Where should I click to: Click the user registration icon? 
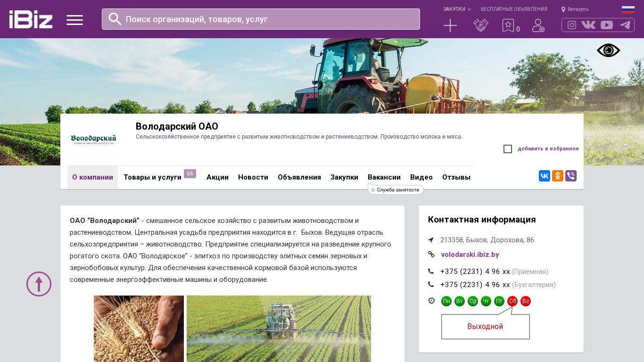[x=538, y=25]
